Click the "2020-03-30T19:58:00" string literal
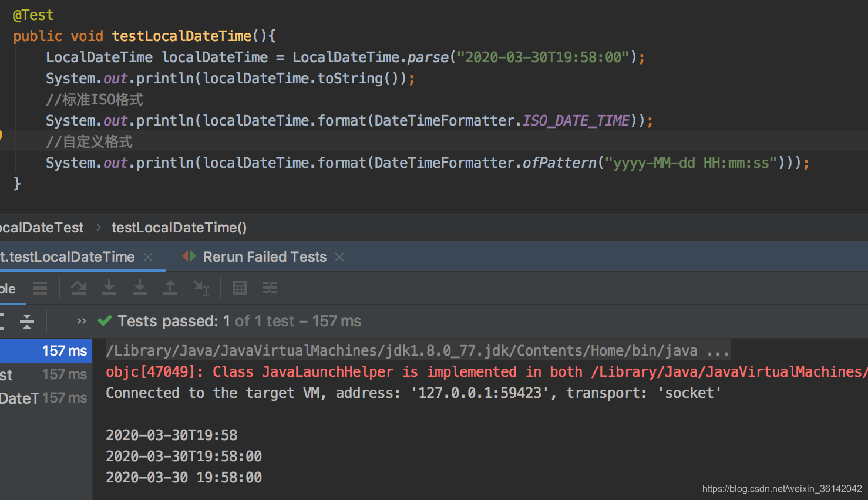868x500 pixels. pos(543,58)
